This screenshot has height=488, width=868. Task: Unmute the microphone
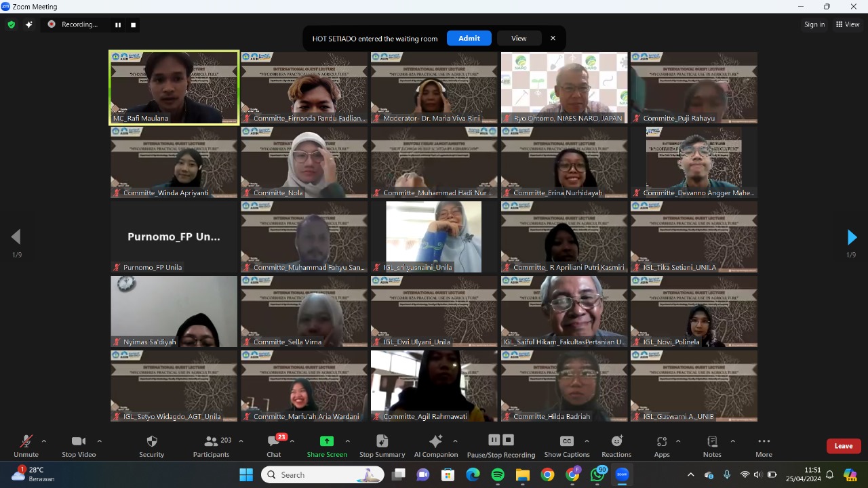[x=26, y=442]
